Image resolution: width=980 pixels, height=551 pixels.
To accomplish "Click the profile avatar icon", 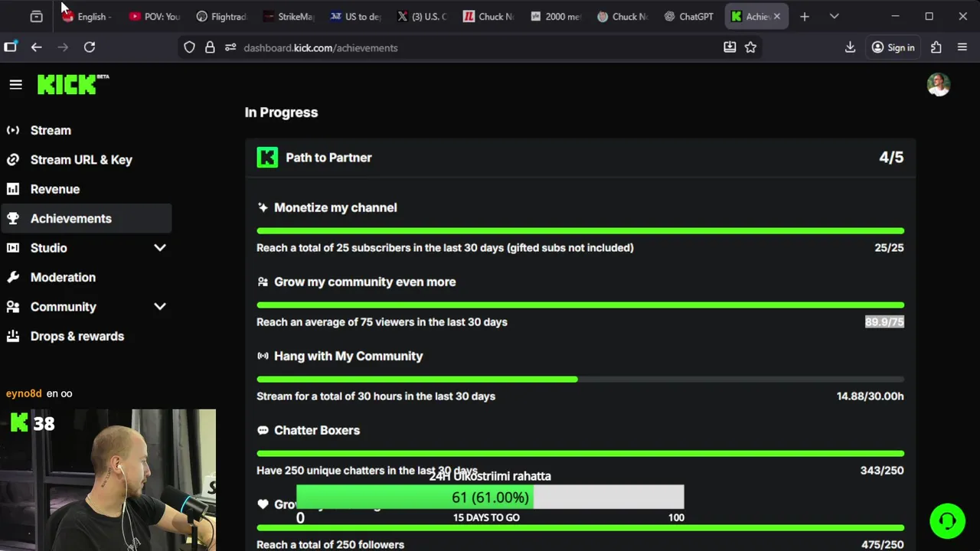I will click(x=938, y=84).
